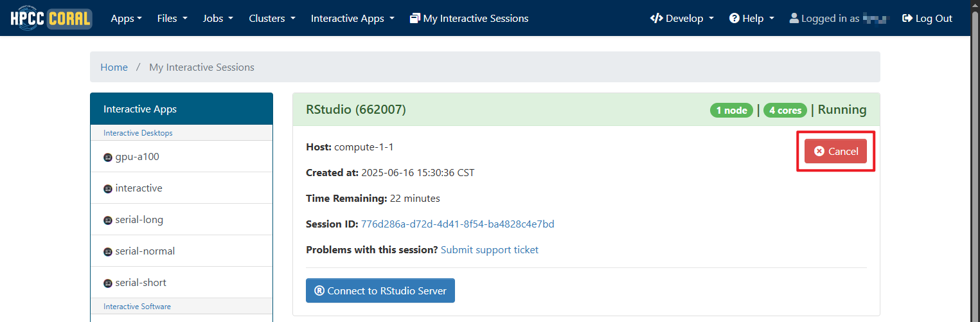
Task: Open the Files dropdown menu
Action: [x=172, y=19]
